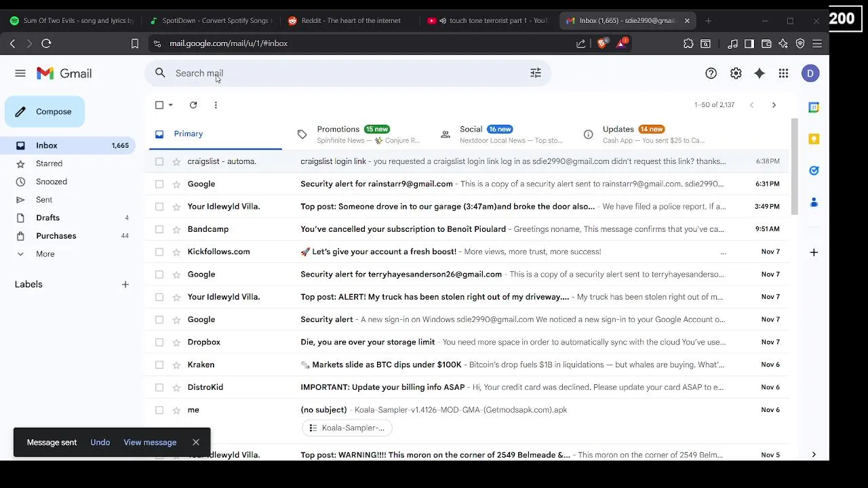This screenshot has height=488, width=868.
Task: Refresh the inbox list
Action: pos(193,105)
